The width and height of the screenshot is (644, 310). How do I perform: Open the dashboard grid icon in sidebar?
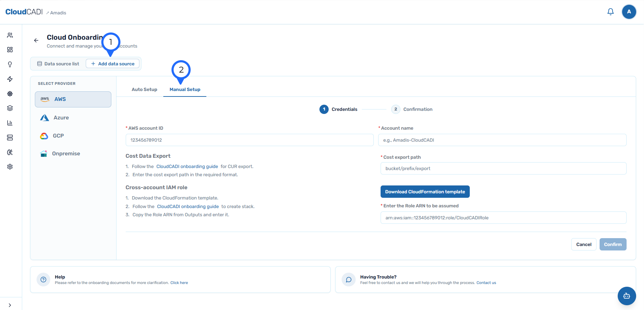(10, 50)
